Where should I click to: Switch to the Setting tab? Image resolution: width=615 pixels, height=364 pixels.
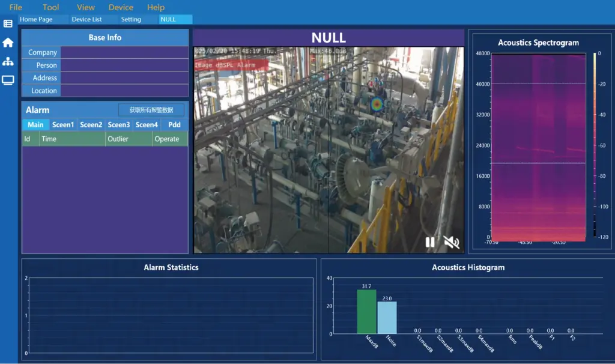pyautogui.click(x=131, y=19)
